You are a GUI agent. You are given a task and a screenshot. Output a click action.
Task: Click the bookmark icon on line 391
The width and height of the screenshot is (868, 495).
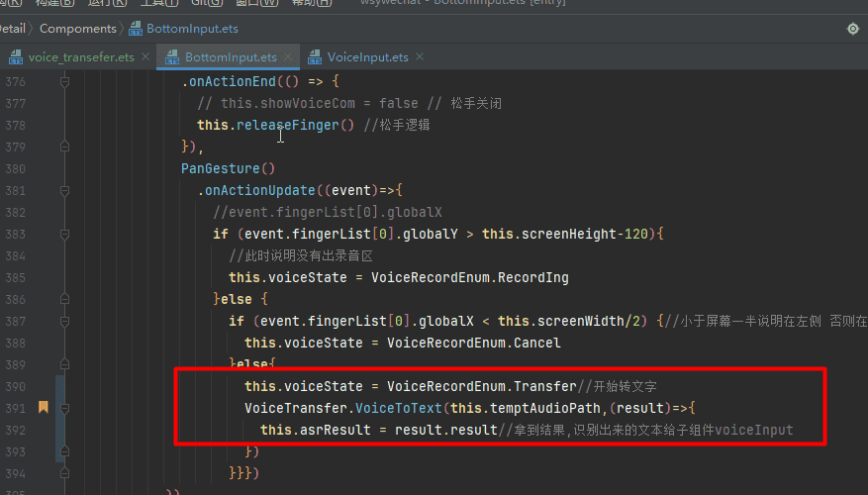pyautogui.click(x=44, y=407)
